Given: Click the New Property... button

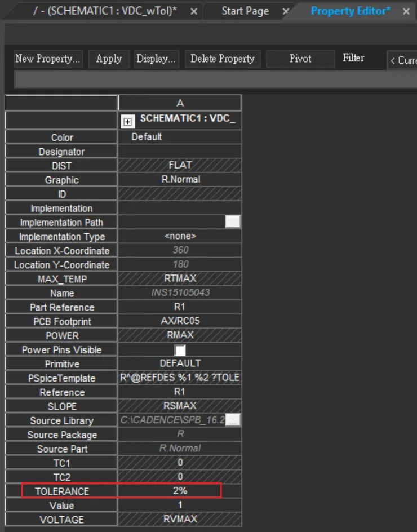Looking at the screenshot, I should point(48,59).
